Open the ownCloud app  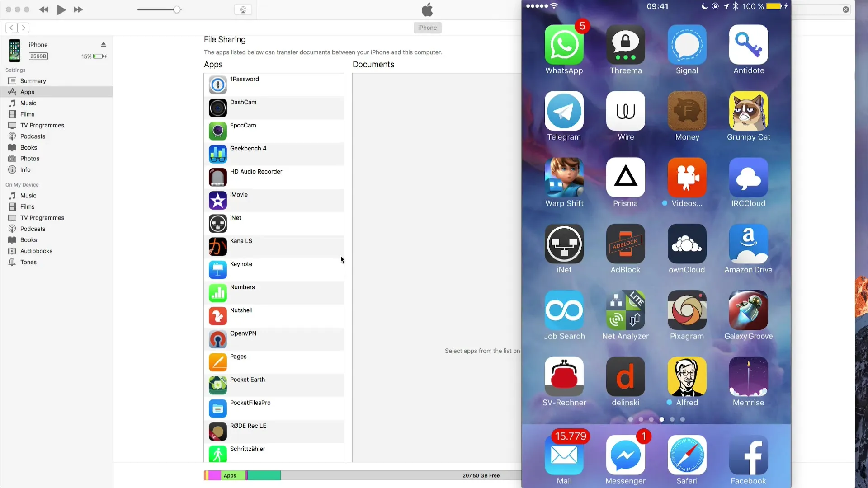(x=687, y=244)
